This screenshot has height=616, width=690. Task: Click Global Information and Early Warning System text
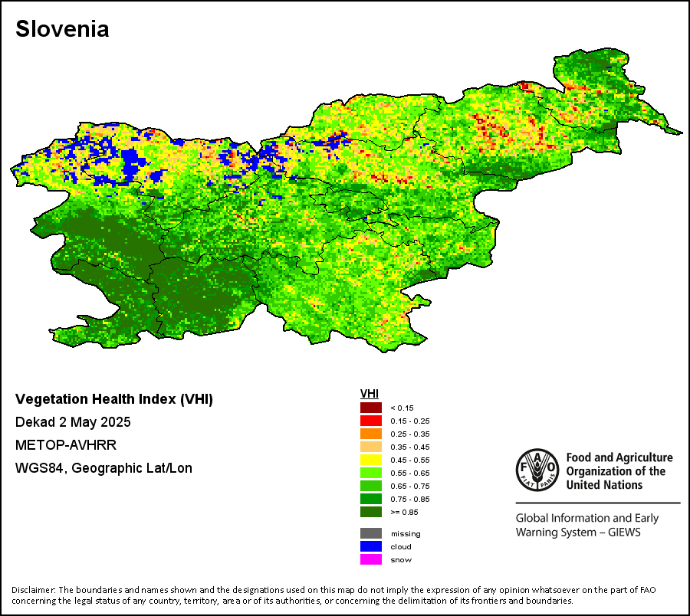tap(587, 525)
